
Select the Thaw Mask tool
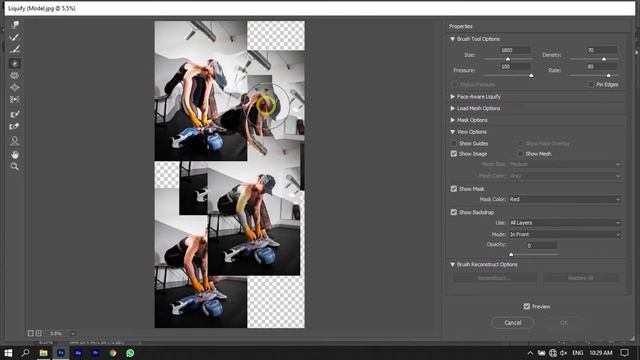(15, 127)
